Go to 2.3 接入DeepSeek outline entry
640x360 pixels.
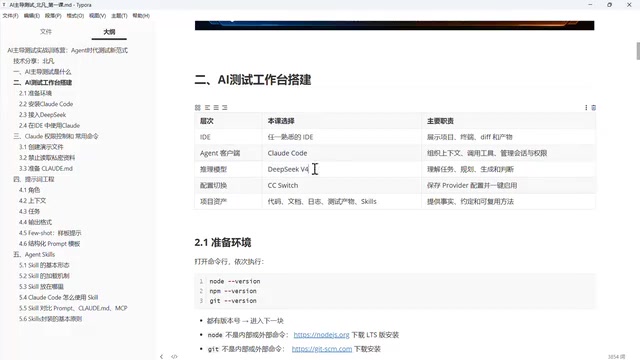tap(42, 115)
